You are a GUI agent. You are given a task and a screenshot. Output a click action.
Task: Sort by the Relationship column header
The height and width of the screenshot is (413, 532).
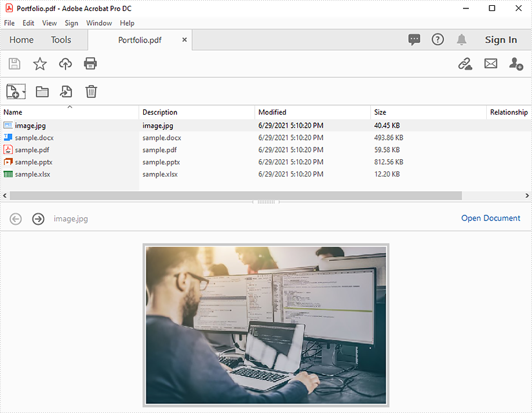pos(509,112)
